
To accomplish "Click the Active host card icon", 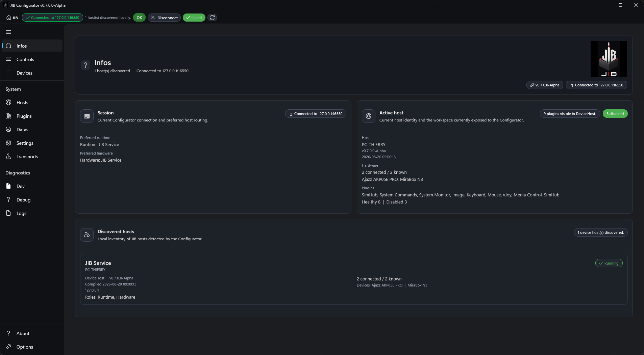I will 369,116.
